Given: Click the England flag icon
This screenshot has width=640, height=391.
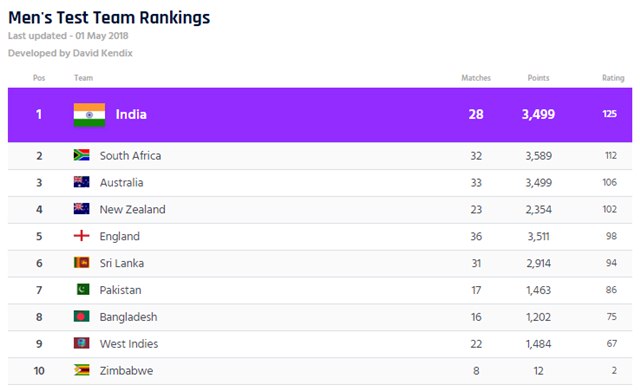Looking at the screenshot, I should pyautogui.click(x=82, y=235).
